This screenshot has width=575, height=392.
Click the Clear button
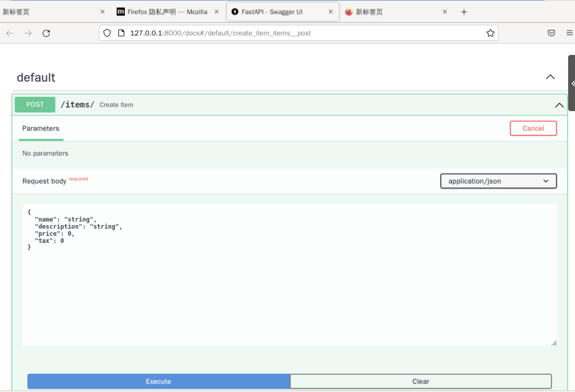(421, 381)
